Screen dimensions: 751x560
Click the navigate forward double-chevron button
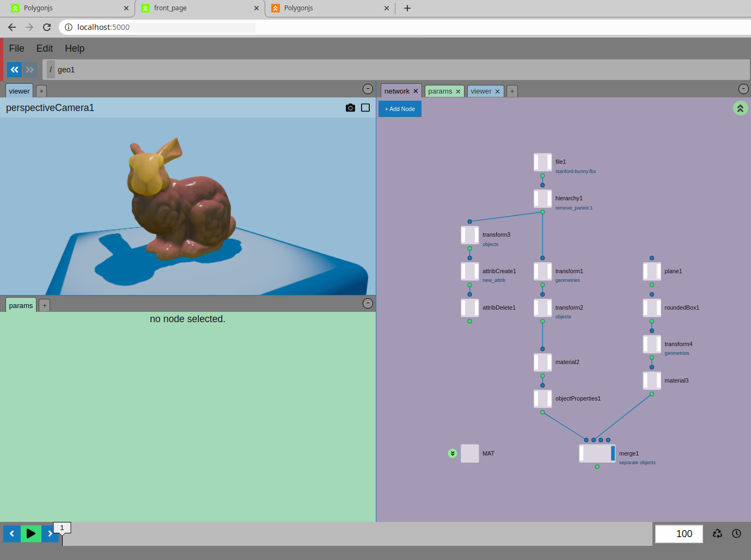(x=30, y=70)
